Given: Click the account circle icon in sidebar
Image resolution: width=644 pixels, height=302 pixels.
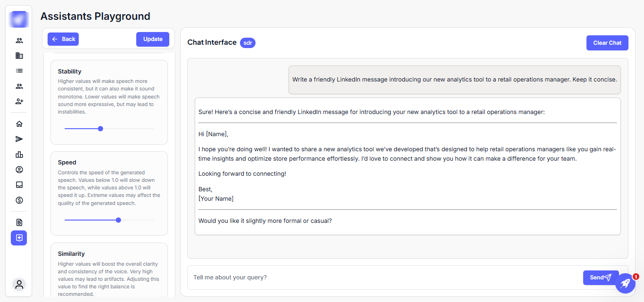Looking at the screenshot, I should (x=19, y=170).
